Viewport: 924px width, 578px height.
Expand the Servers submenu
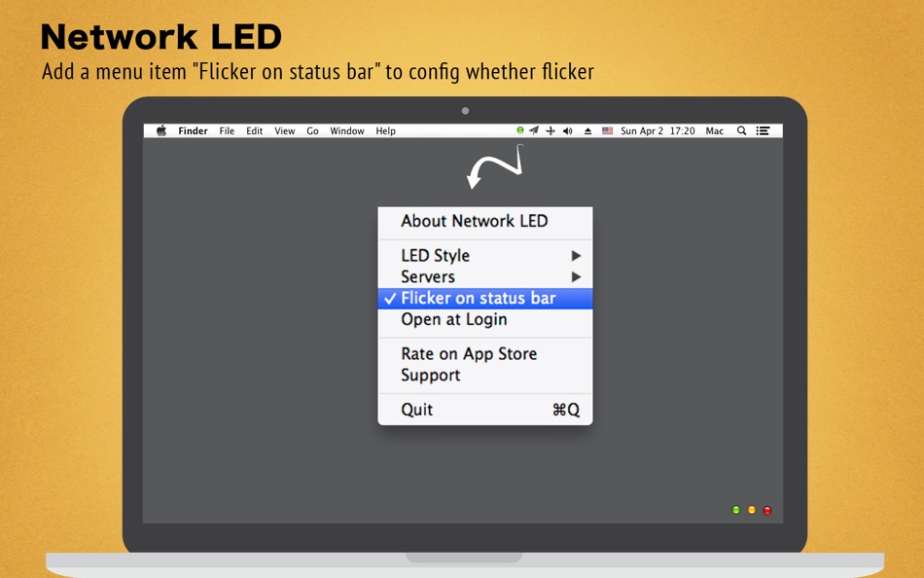pos(485,276)
